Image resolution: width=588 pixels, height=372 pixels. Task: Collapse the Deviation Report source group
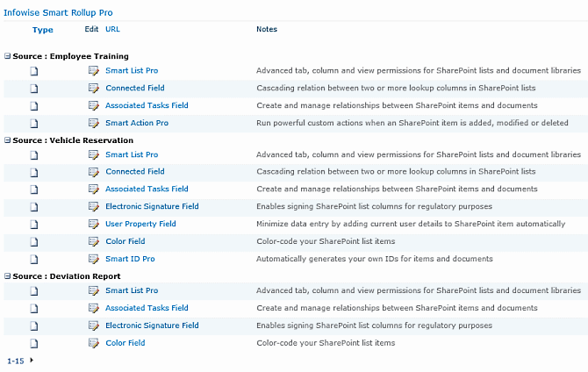click(7, 276)
